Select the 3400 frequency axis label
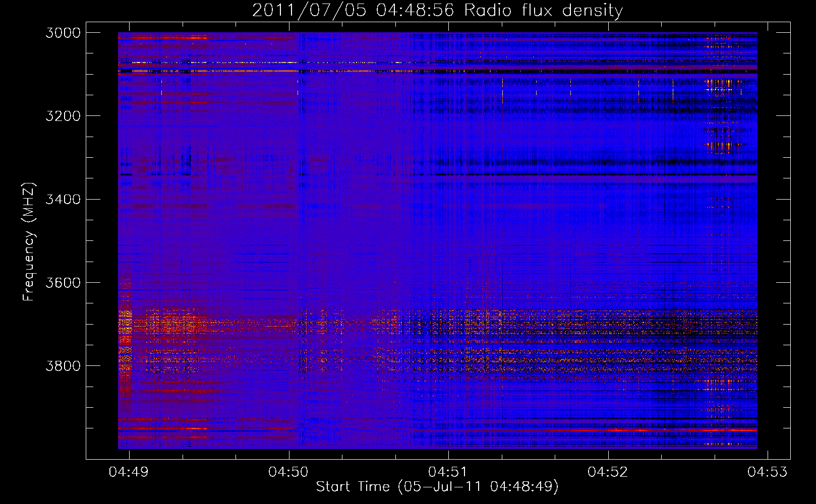This screenshot has width=816, height=504. pyautogui.click(x=63, y=199)
